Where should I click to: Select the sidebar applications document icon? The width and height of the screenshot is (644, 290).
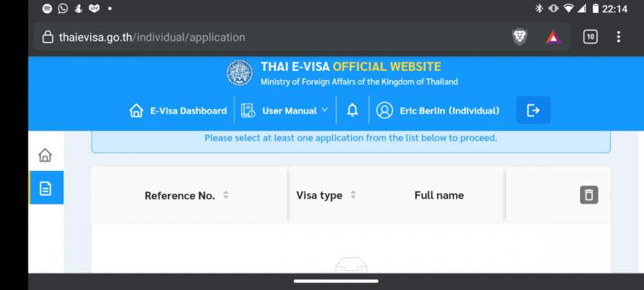point(45,188)
